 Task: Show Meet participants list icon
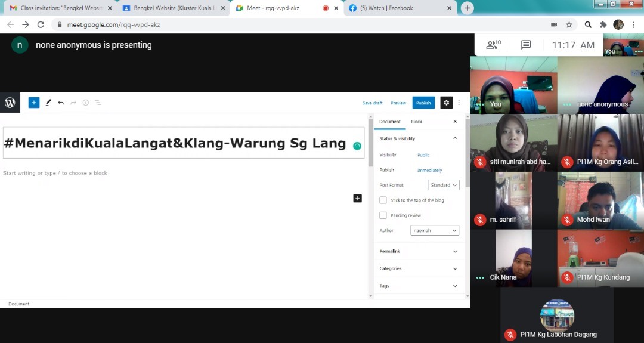click(493, 45)
